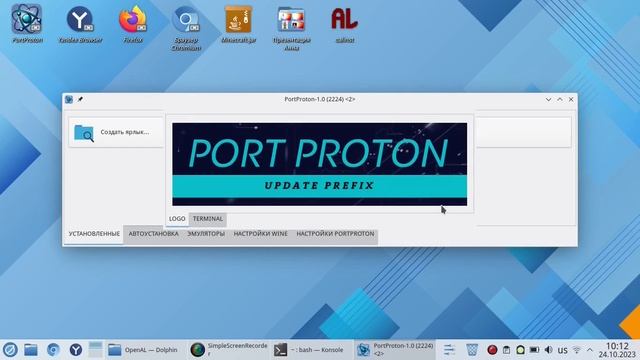Click the virtual desktop pager in the taskbar

(x=96, y=350)
